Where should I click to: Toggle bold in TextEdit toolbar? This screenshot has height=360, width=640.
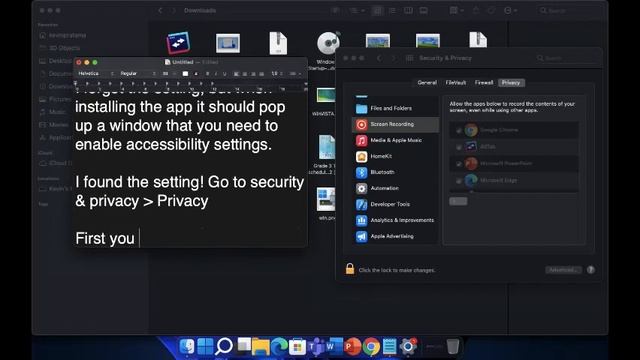tap(207, 74)
